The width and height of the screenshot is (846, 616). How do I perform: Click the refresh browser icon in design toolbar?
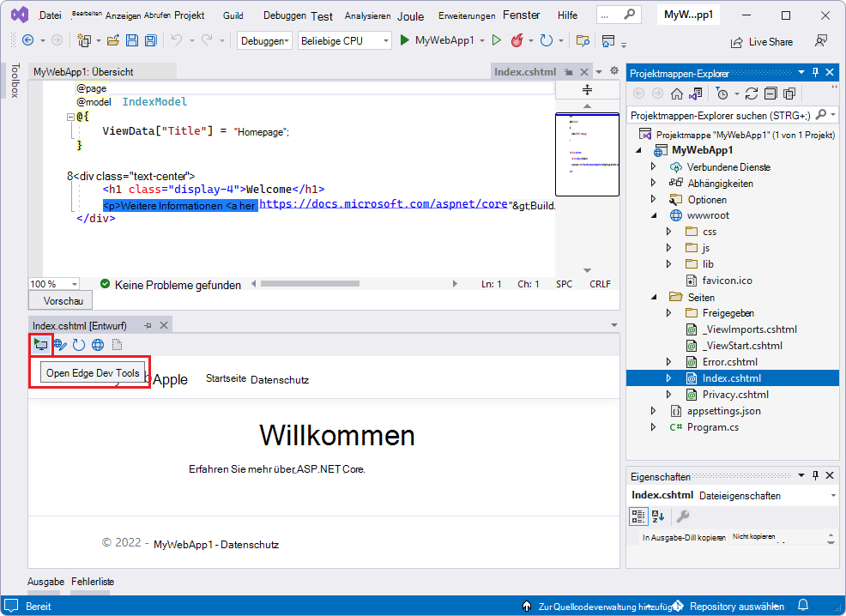coord(77,344)
